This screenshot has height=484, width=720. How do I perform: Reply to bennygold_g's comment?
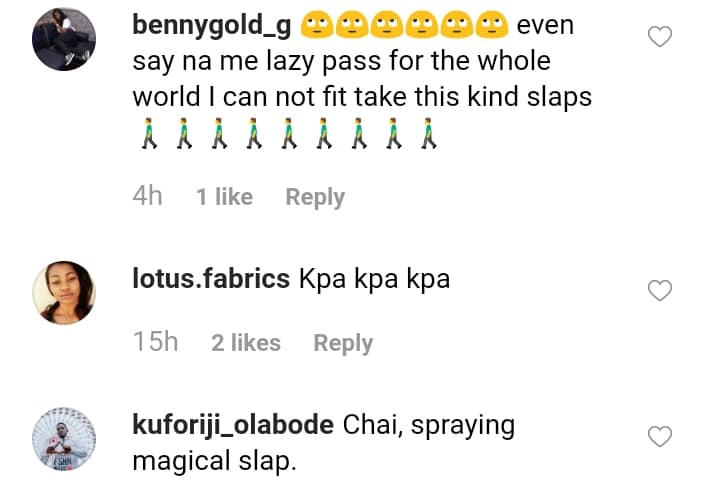coord(315,197)
